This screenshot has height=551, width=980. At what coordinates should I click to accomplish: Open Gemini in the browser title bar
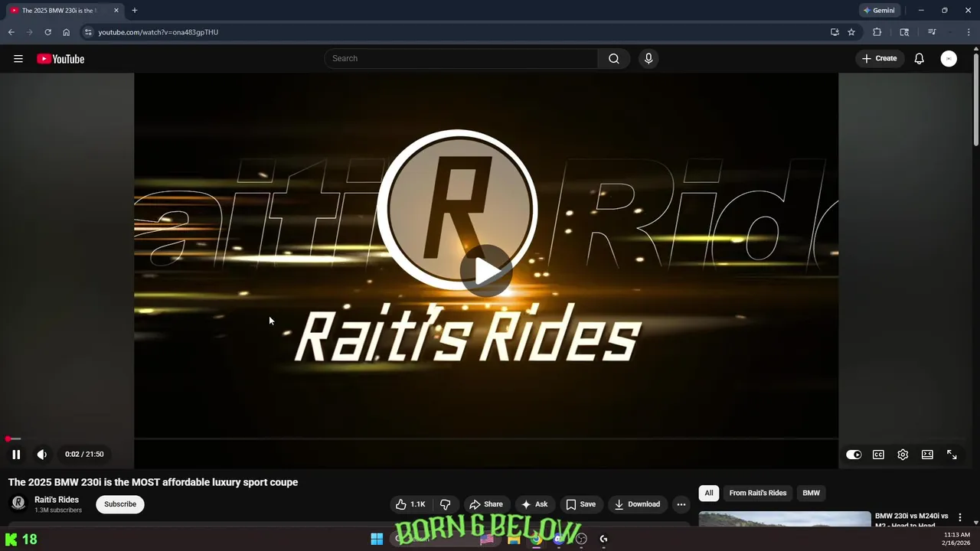point(879,11)
